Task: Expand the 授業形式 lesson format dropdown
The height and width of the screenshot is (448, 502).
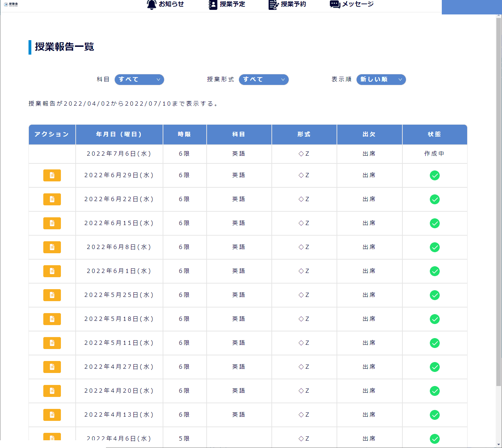Action: (264, 80)
